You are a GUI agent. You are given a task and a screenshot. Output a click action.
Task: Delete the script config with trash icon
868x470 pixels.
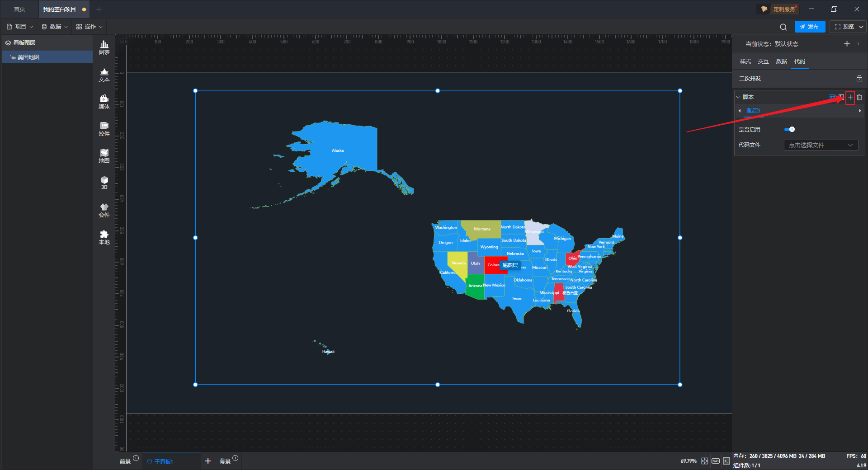(x=859, y=97)
